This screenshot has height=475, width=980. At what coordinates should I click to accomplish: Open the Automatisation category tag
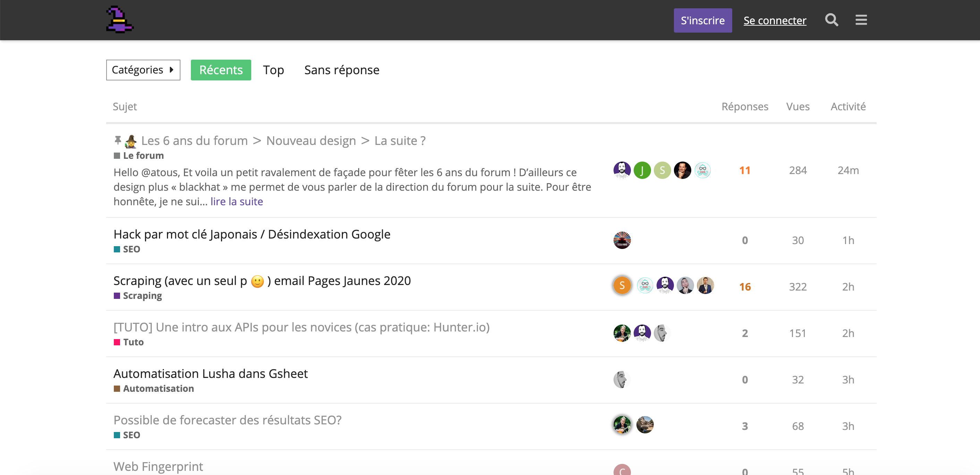pyautogui.click(x=154, y=388)
